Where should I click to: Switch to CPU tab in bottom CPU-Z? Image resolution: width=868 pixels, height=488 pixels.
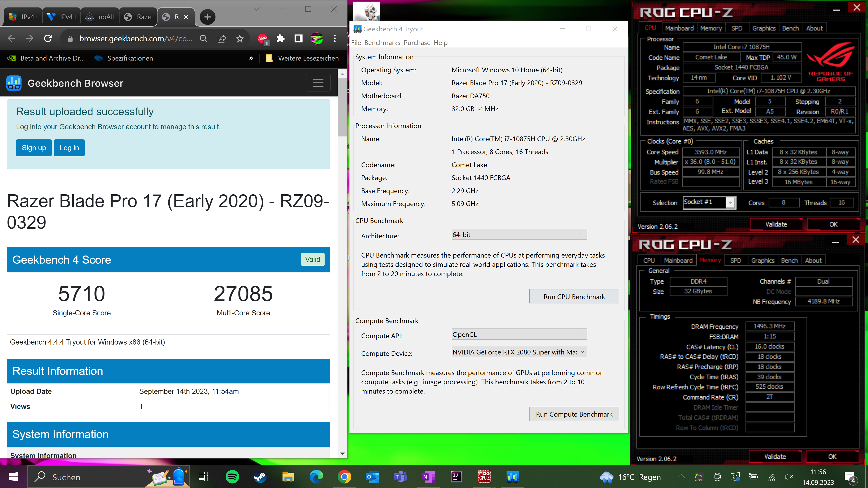[649, 261]
